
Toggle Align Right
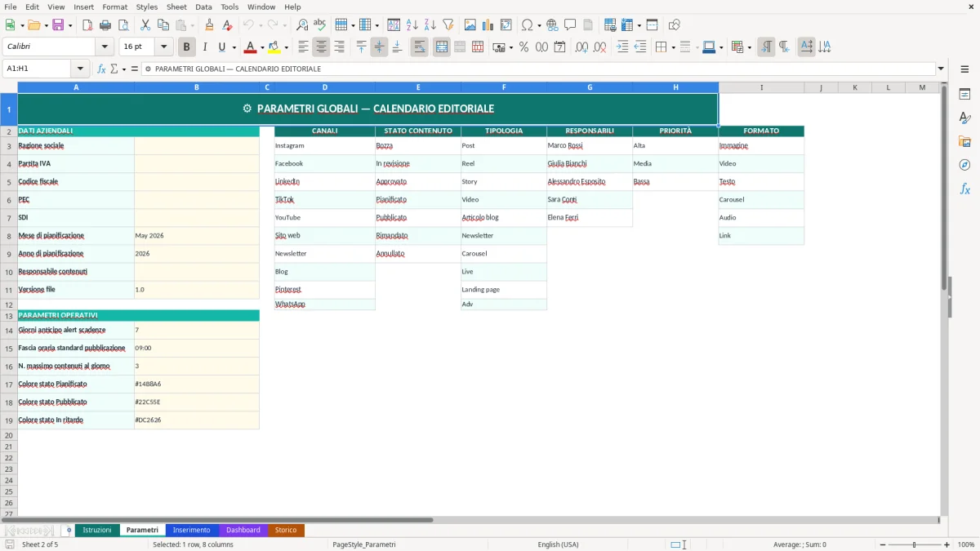click(x=339, y=47)
